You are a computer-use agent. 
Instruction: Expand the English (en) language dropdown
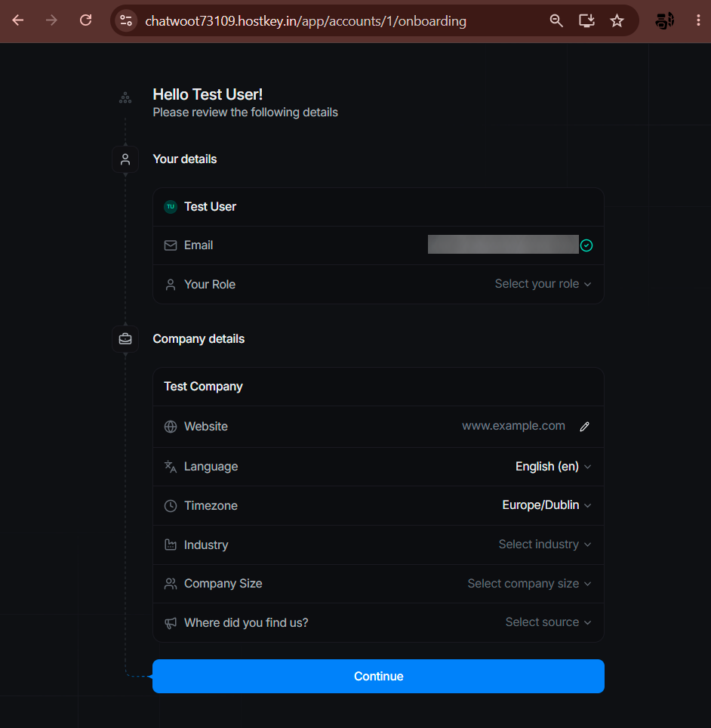click(x=553, y=467)
